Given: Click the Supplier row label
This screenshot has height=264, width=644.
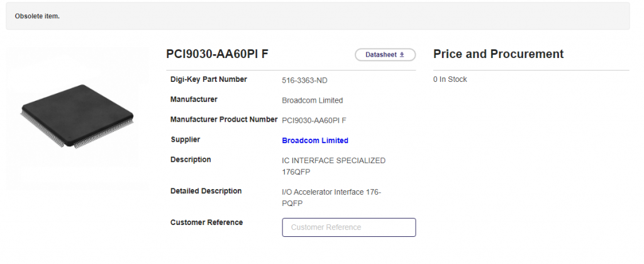Looking at the screenshot, I should [x=186, y=139].
